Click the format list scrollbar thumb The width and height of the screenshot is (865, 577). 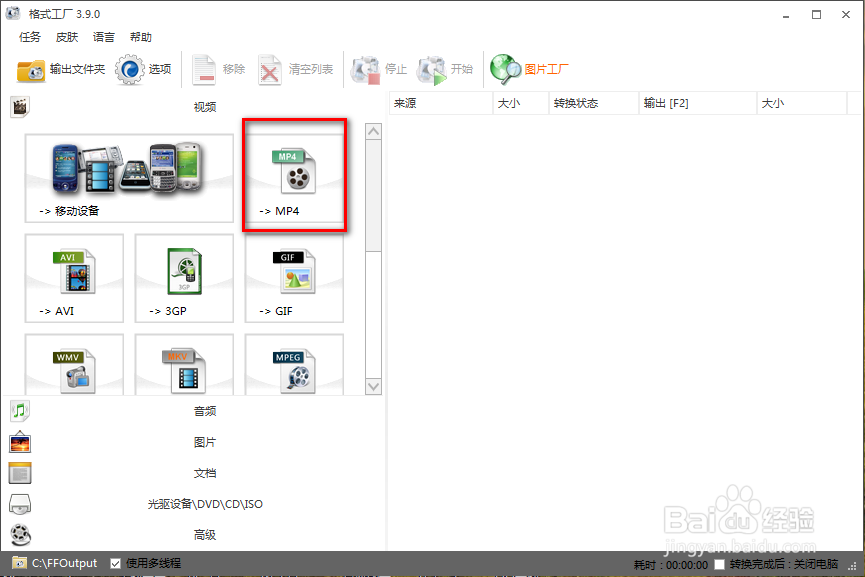pyautogui.click(x=373, y=195)
